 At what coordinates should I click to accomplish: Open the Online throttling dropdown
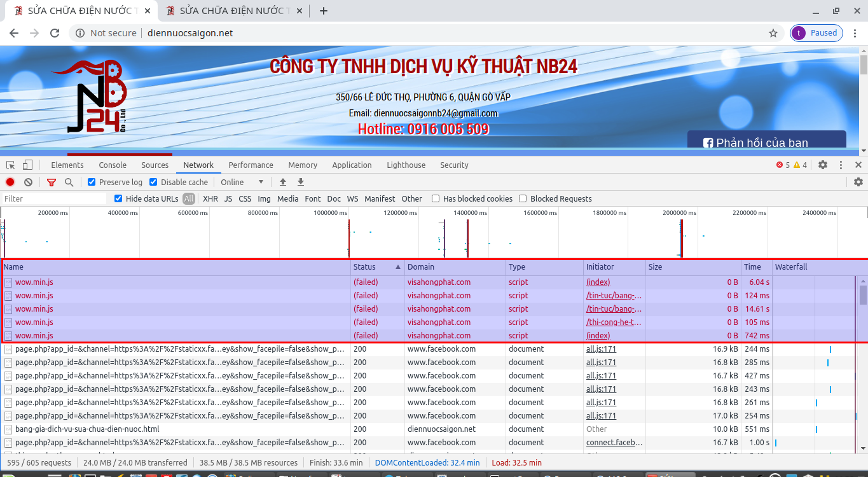[242, 182]
